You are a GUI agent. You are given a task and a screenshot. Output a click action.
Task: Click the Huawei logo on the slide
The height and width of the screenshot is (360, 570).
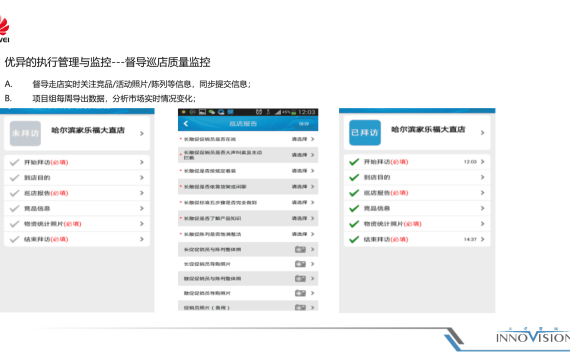[4, 29]
